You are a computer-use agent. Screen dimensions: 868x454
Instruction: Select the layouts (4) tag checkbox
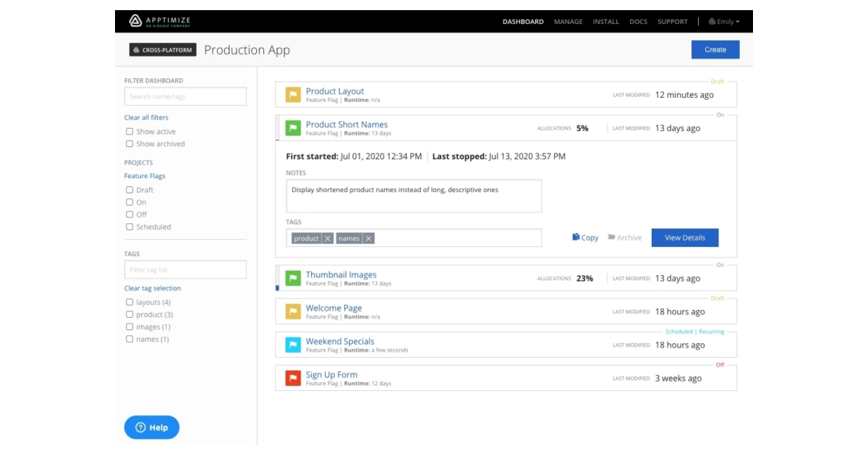pyautogui.click(x=129, y=302)
